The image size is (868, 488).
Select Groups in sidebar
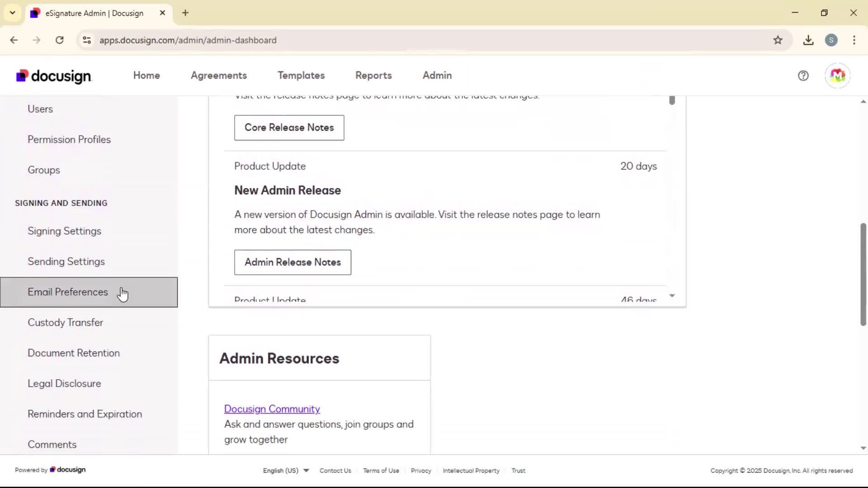(89, 170)
